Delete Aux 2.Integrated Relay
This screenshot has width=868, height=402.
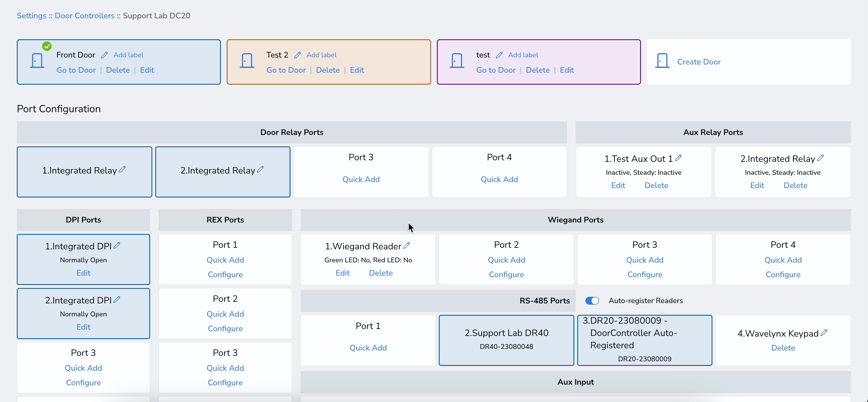[x=795, y=185]
